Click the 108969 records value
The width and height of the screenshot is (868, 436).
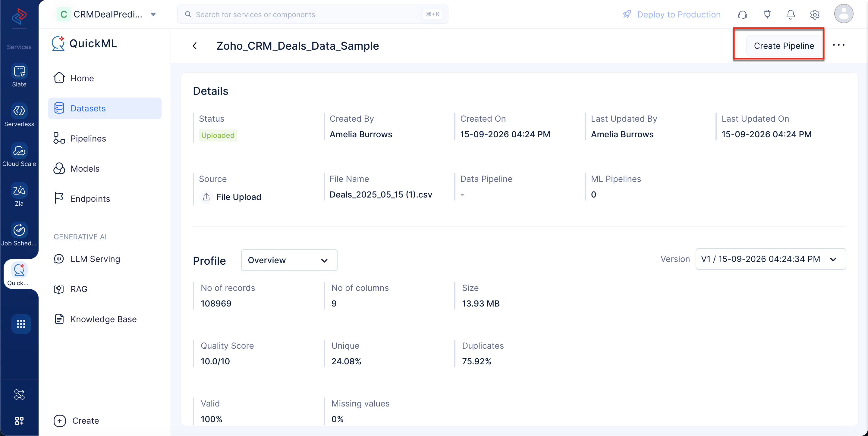pyautogui.click(x=216, y=303)
